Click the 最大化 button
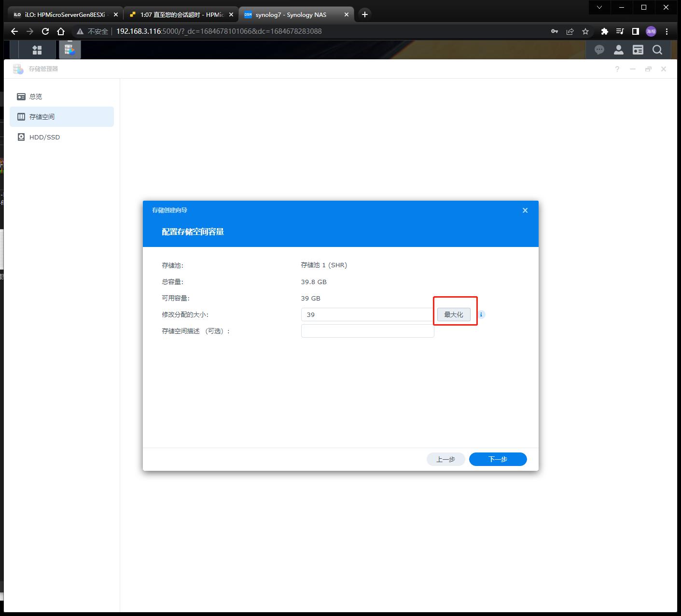681x616 pixels. 454,315
